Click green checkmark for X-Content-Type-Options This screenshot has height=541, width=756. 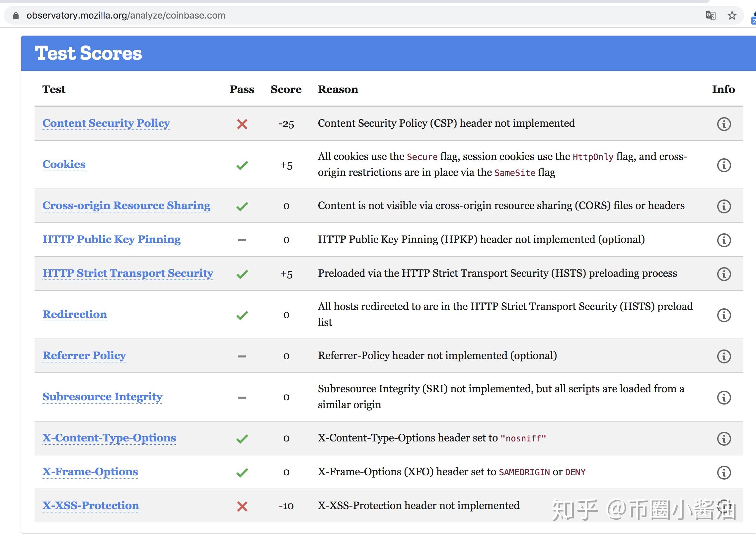click(242, 438)
